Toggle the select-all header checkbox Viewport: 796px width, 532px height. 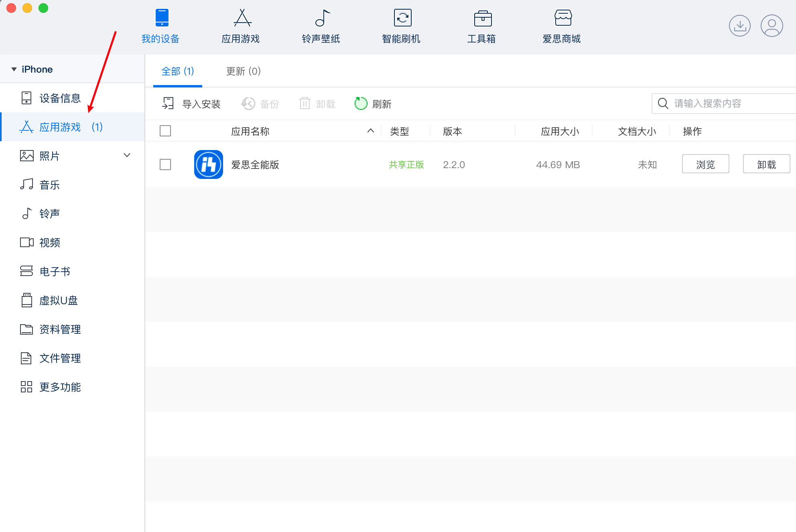click(x=165, y=131)
